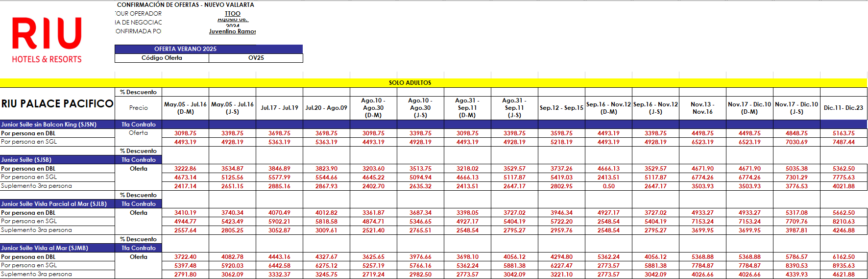This screenshot has height=279, width=868.
Task: Select the cell with value 4294.80
Action: [562, 257]
